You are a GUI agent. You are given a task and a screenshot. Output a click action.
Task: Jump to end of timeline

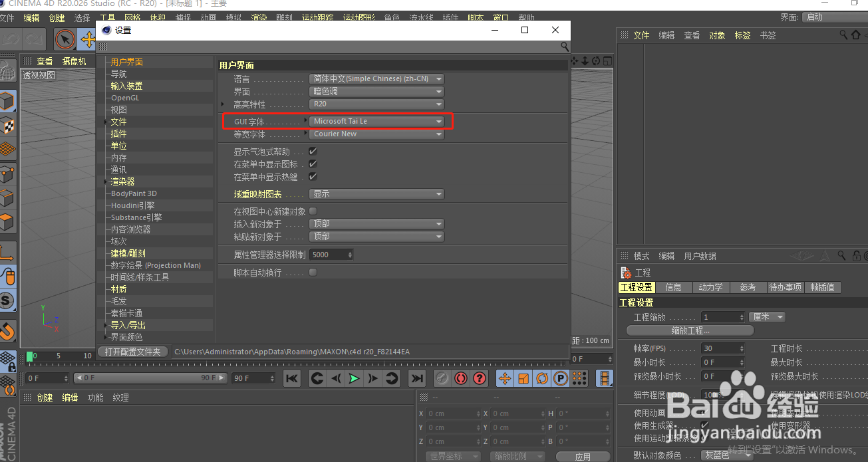coord(416,378)
